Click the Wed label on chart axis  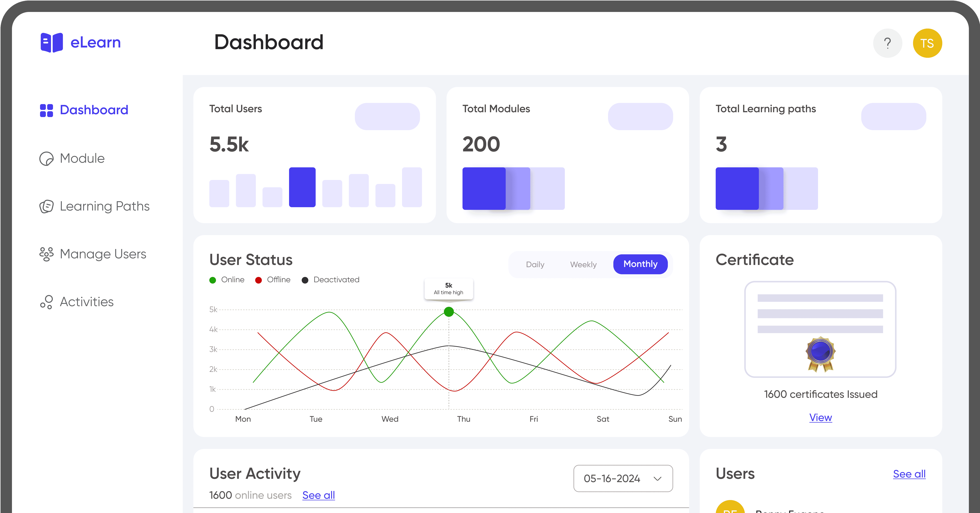click(x=390, y=419)
